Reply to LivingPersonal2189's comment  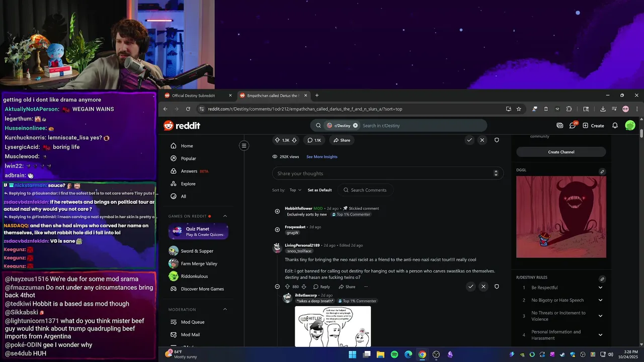tap(322, 287)
